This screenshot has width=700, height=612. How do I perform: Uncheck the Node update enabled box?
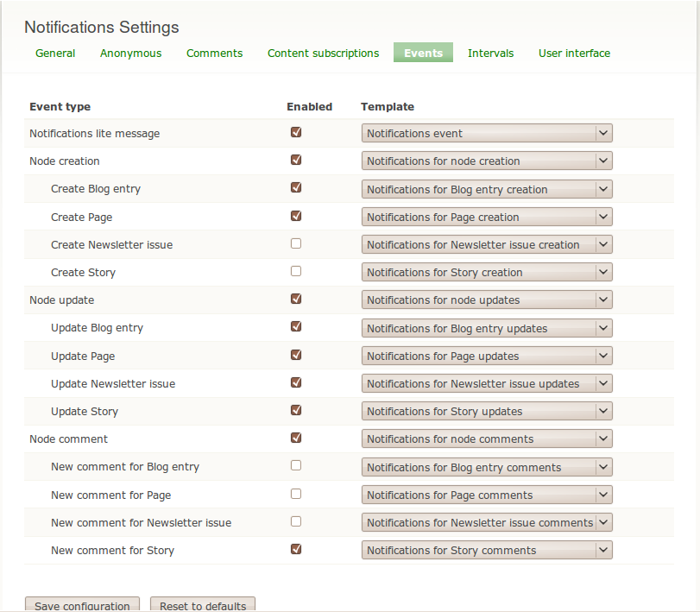point(296,299)
